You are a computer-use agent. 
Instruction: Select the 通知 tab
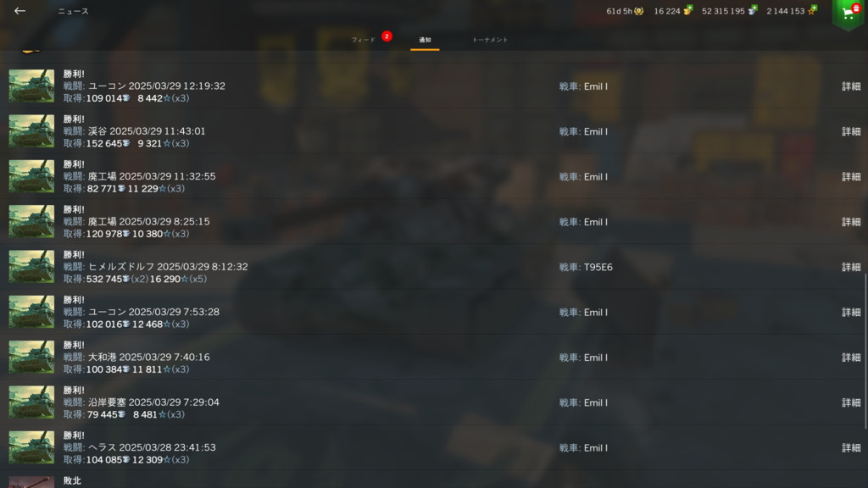[x=425, y=40]
